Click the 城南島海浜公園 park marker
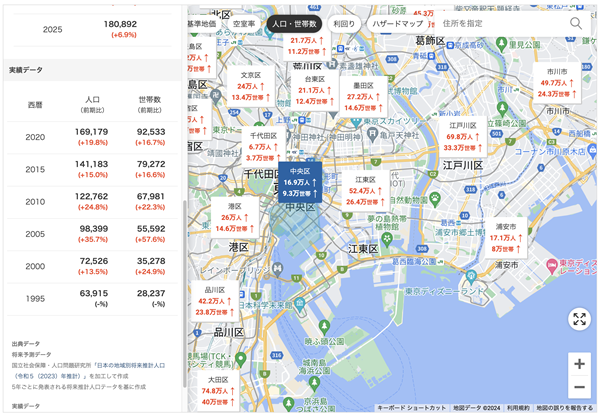This screenshot has width=600, height=416. pyautogui.click(x=315, y=383)
